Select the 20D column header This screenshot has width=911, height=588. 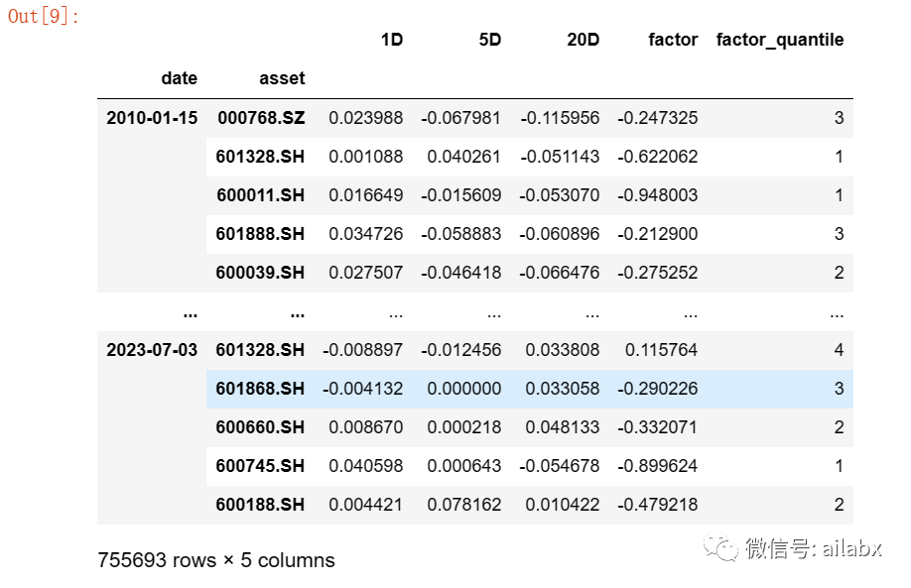(583, 40)
